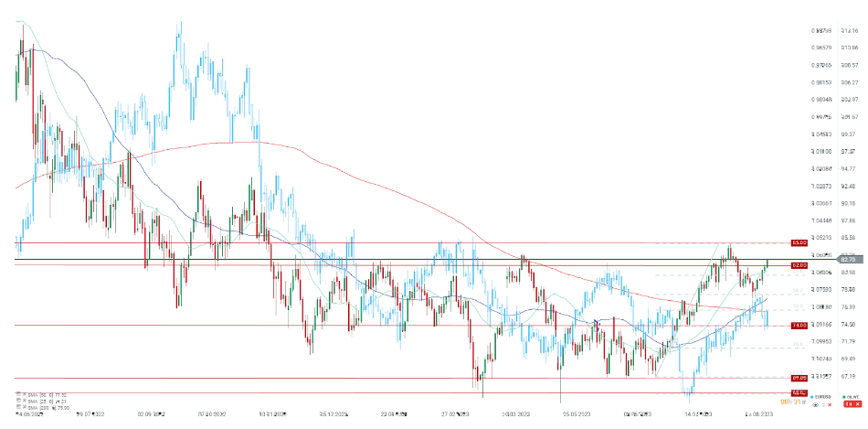This screenshot has width=868, height=429.
Task: Click the EURUSD legend label
Action: (x=822, y=397)
